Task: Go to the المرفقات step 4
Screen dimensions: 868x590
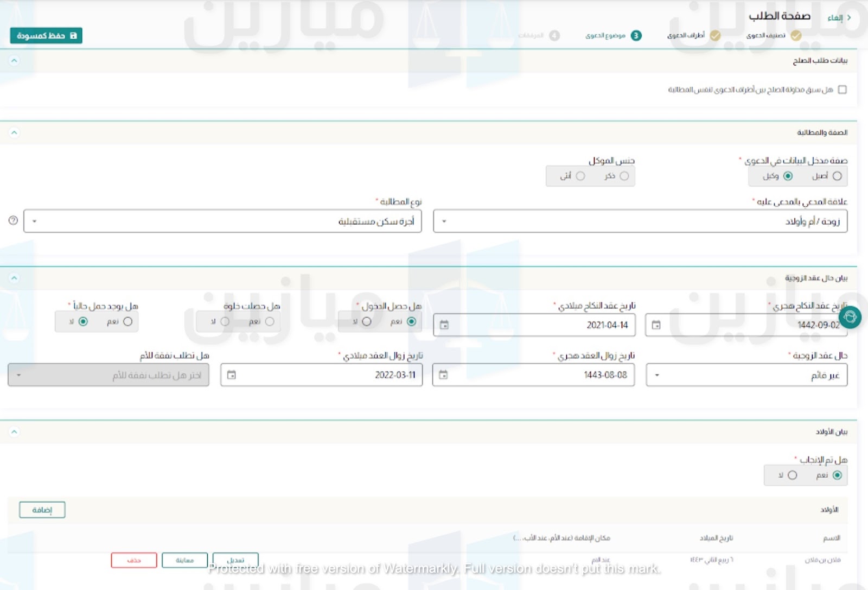Action: tap(538, 36)
